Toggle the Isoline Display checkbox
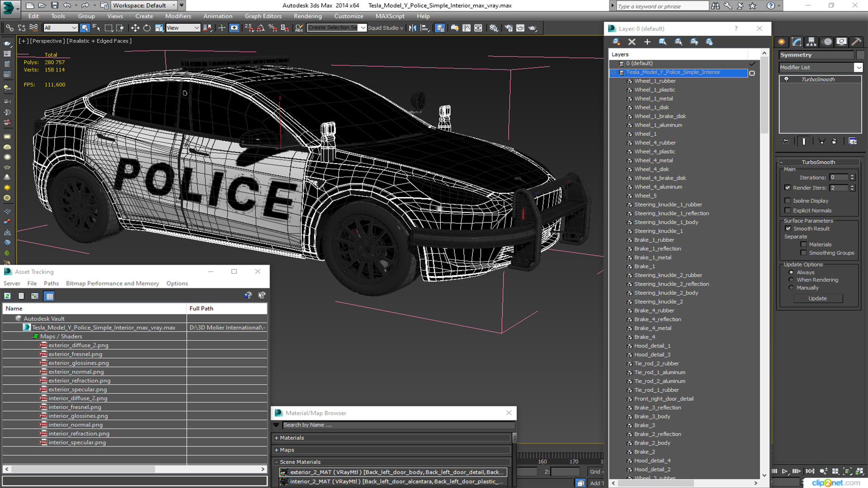The image size is (868, 488). (x=788, y=201)
